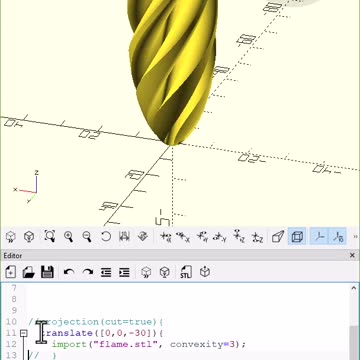Click the import("flame.stl") code line

pyautogui.click(x=149, y=344)
